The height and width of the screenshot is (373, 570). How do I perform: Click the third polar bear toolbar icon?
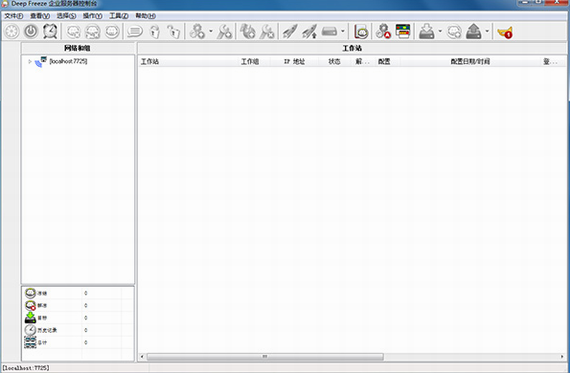pos(112,32)
